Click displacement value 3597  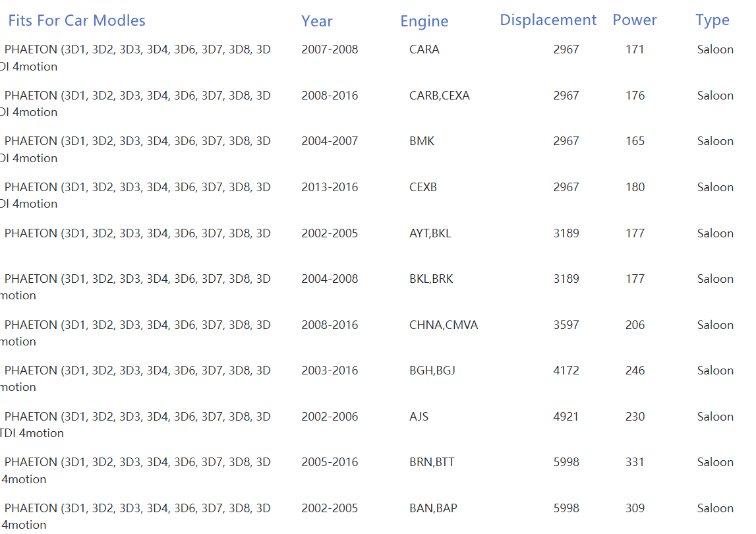point(566,325)
